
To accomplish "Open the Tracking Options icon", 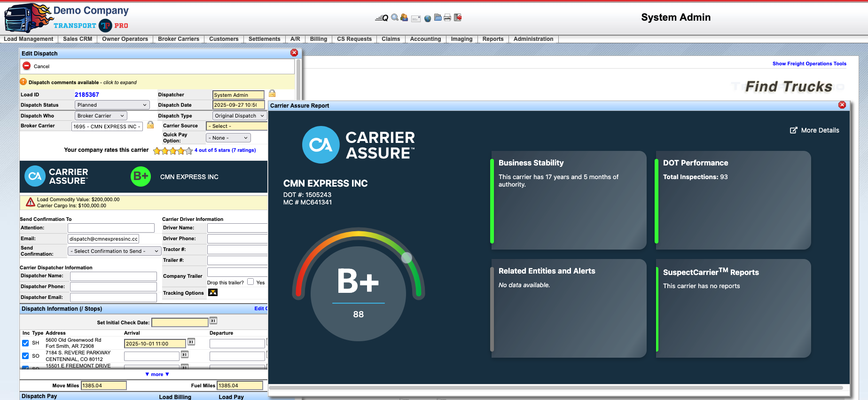I will point(213,292).
